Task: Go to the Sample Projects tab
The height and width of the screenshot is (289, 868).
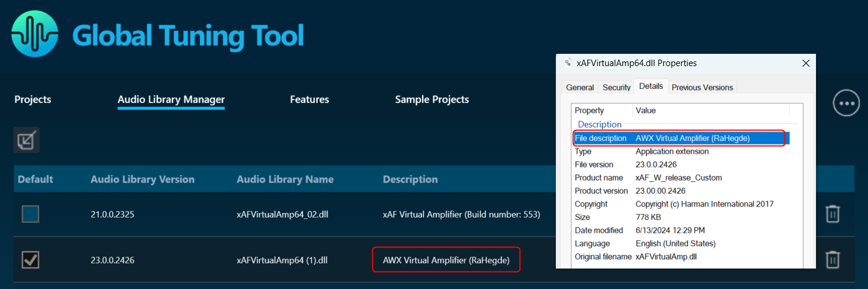Action: click(432, 99)
